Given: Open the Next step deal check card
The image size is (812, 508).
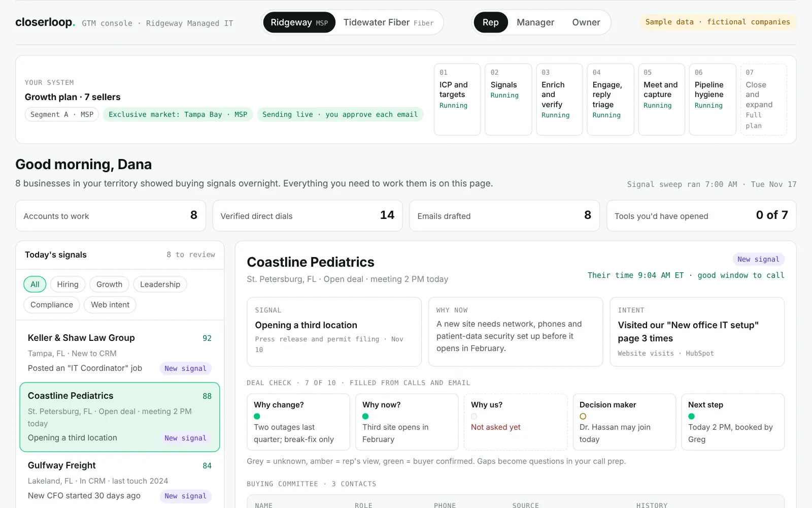Looking at the screenshot, I should pyautogui.click(x=733, y=422).
